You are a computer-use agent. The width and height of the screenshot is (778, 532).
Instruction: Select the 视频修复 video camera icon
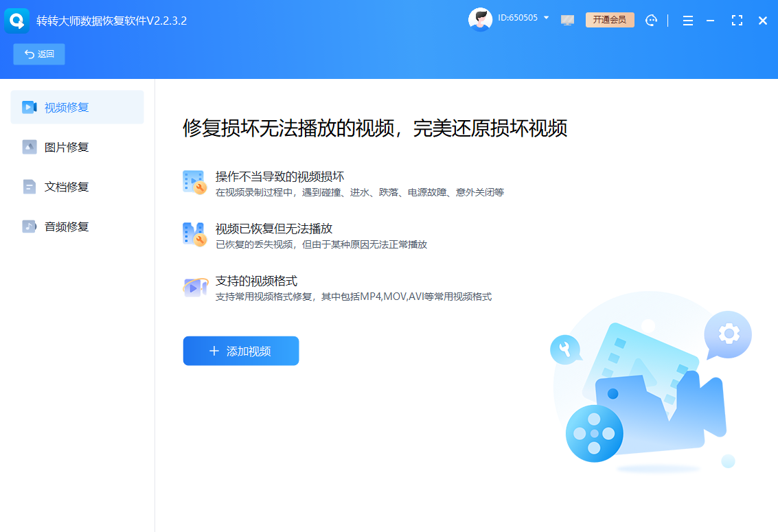pos(30,107)
